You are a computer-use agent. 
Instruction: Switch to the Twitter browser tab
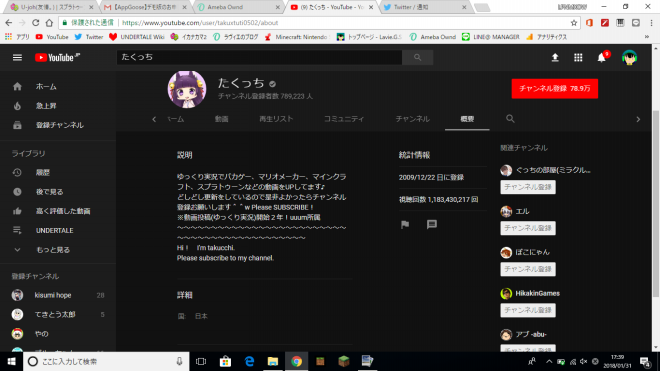[424, 7]
